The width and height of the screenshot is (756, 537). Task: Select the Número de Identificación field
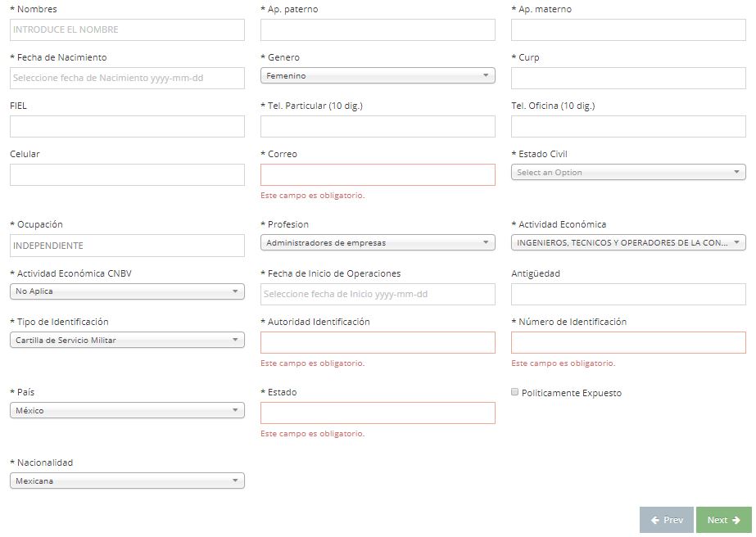point(628,343)
